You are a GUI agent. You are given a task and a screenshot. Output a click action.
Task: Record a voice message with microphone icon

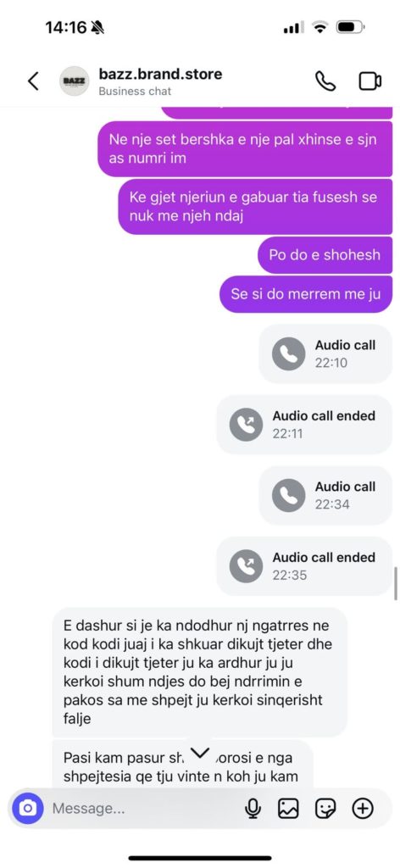tap(253, 809)
